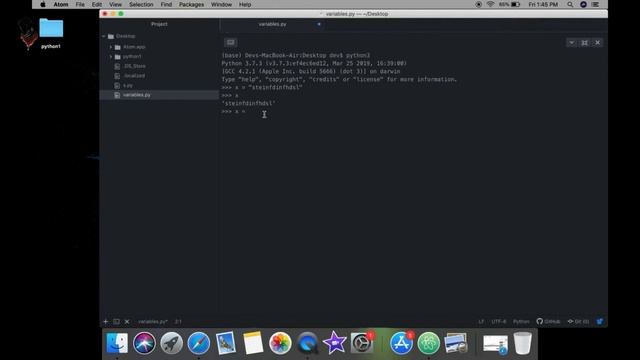Click the terminal status icon in status bar
Screen dimensions: 640x360
[x=116, y=322]
